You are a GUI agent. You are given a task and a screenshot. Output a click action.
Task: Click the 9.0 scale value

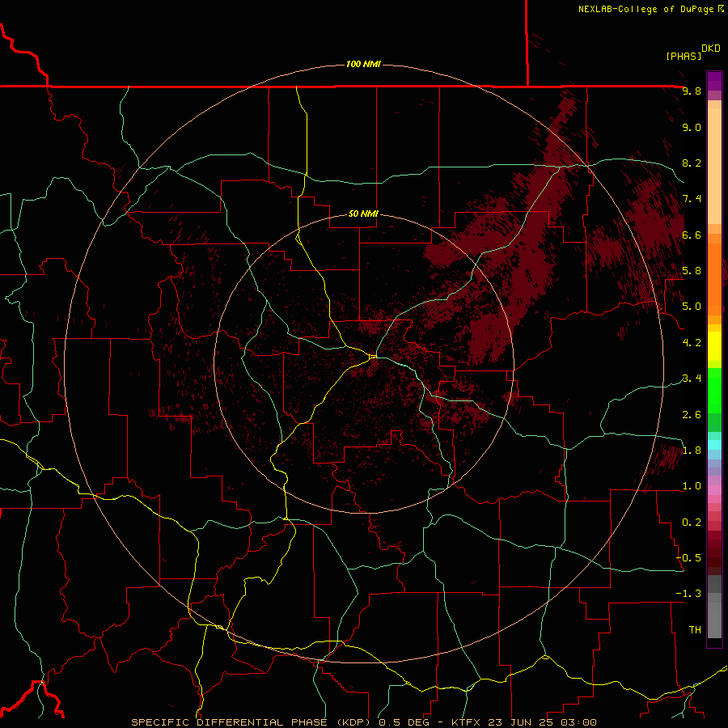click(692, 127)
